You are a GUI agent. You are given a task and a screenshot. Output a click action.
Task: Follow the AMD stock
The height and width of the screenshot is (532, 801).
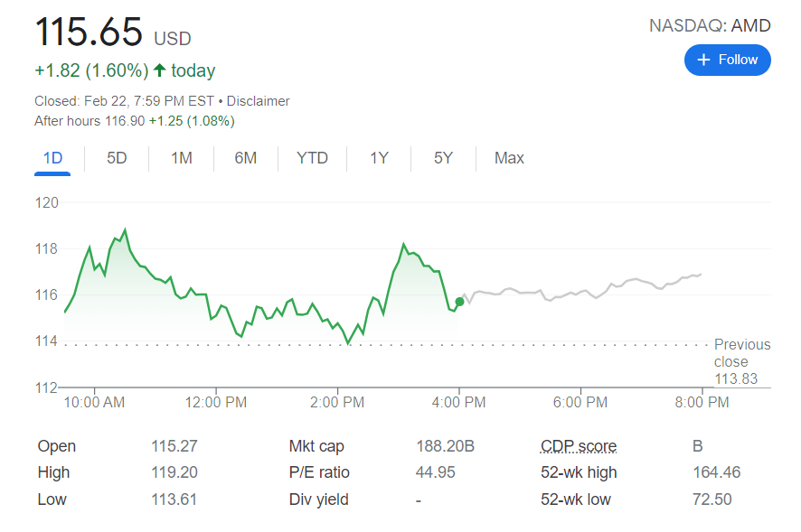point(728,60)
